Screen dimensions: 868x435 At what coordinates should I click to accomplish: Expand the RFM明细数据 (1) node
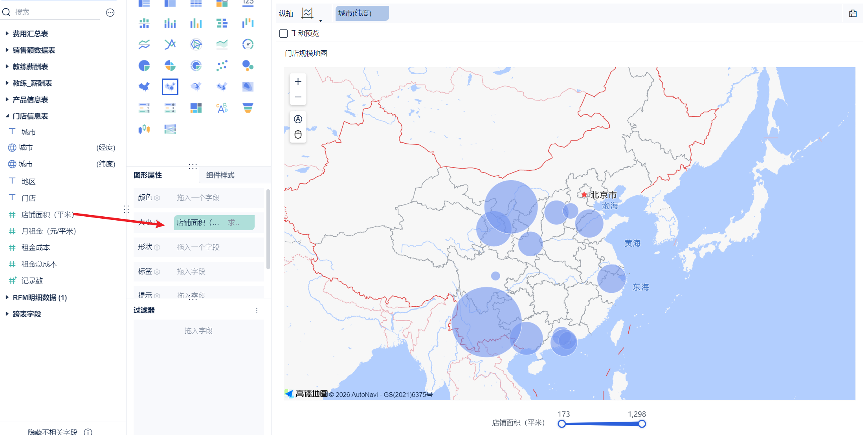coord(7,298)
